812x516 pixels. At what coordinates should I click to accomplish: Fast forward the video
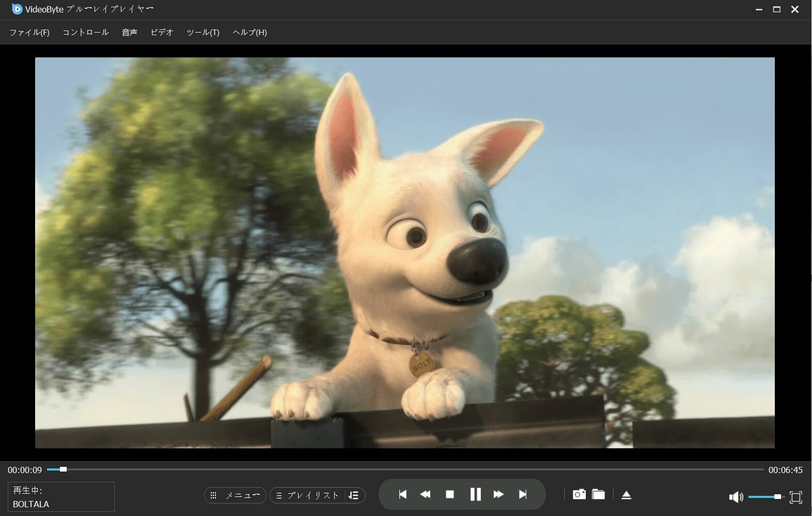[x=498, y=494]
